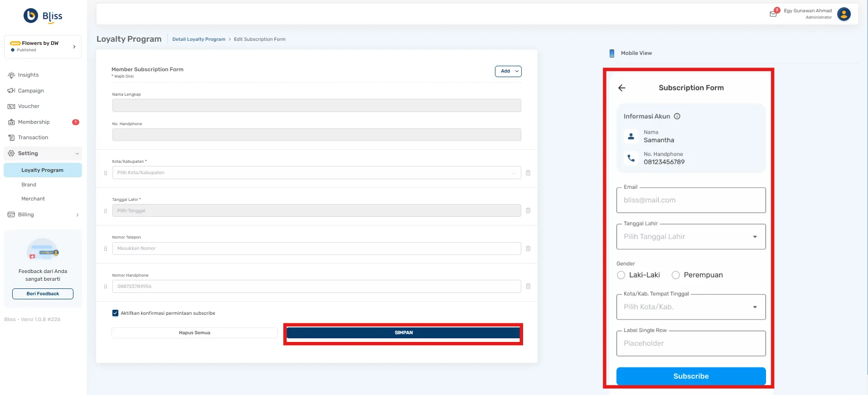The height and width of the screenshot is (395, 868).
Task: Go to the Voucher menu
Action: tap(29, 106)
